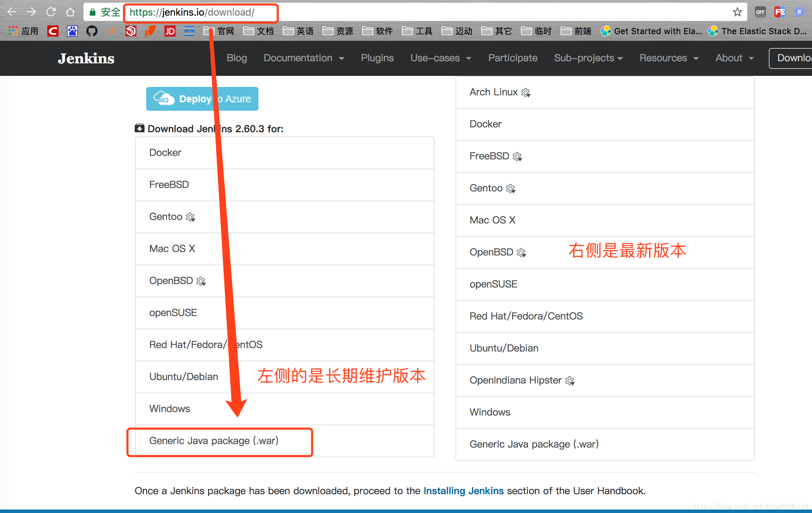Open the Stack Overflow bookmark icon

(111, 31)
